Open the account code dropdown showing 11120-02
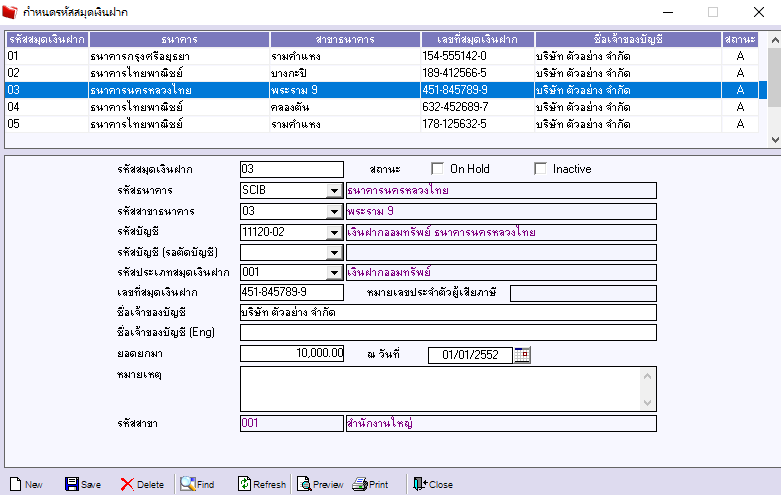Screen dimensions: 781x495 (334, 233)
